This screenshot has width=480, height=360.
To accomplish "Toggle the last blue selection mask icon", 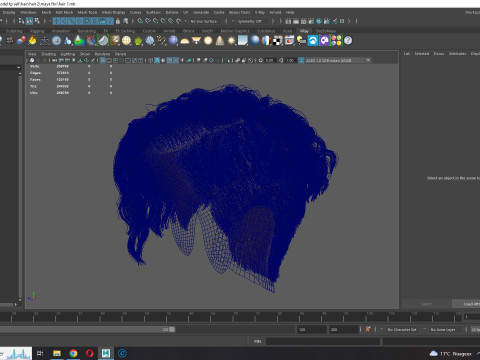I will point(110,21).
